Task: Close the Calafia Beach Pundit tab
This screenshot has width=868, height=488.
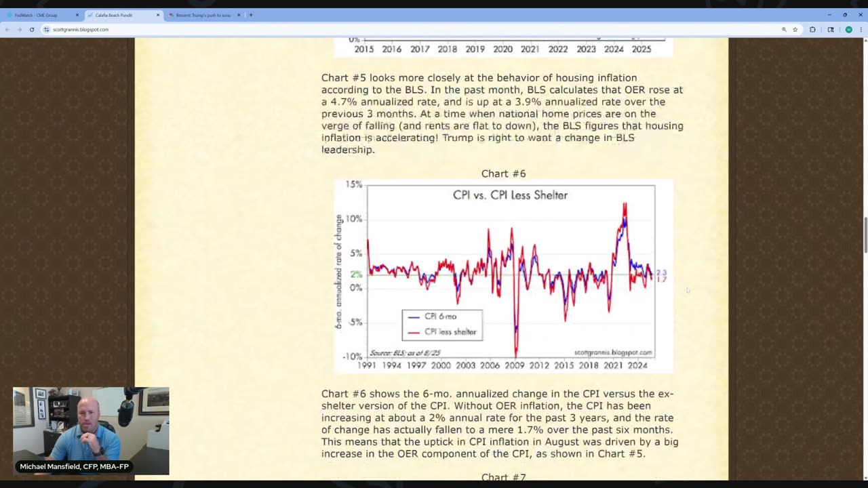Action: pos(158,15)
